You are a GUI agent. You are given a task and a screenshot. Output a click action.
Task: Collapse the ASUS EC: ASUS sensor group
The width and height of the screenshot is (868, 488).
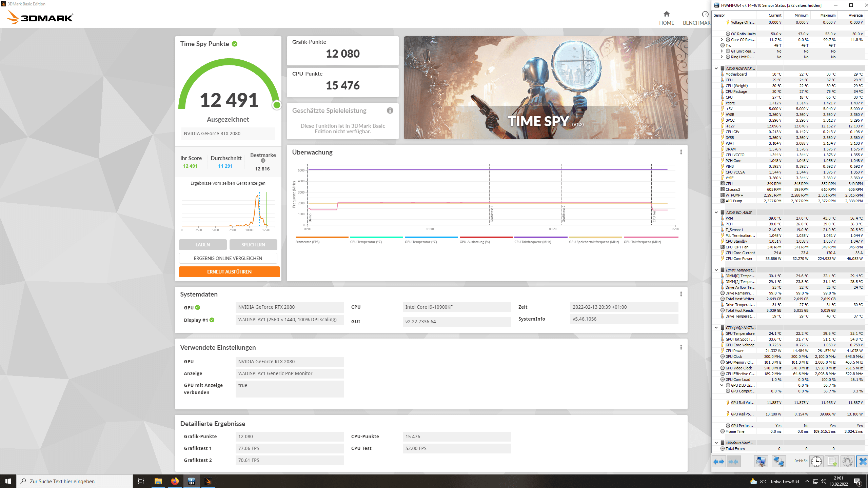pos(716,212)
